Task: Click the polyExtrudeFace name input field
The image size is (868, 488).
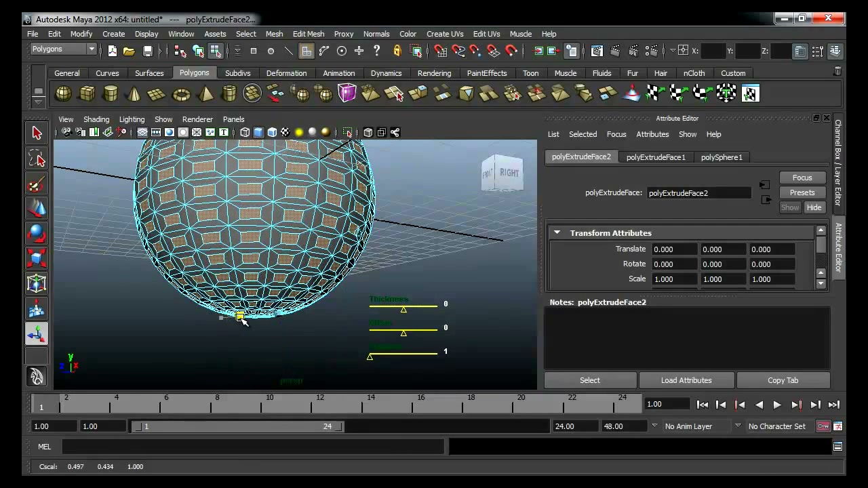Action: 698,193
